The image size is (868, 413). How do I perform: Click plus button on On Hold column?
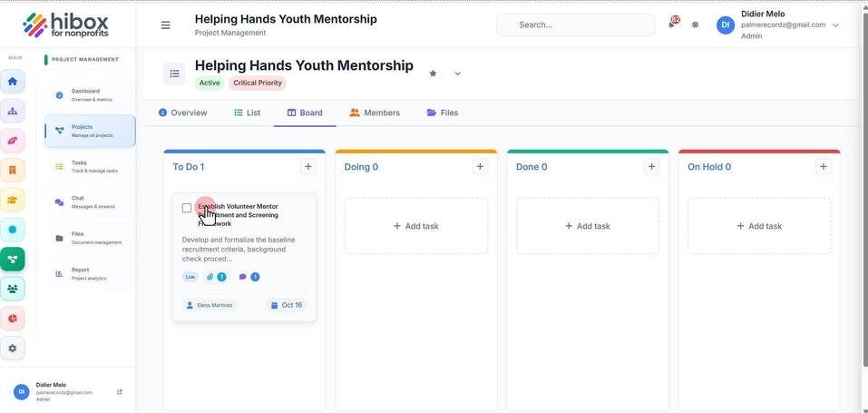click(824, 167)
